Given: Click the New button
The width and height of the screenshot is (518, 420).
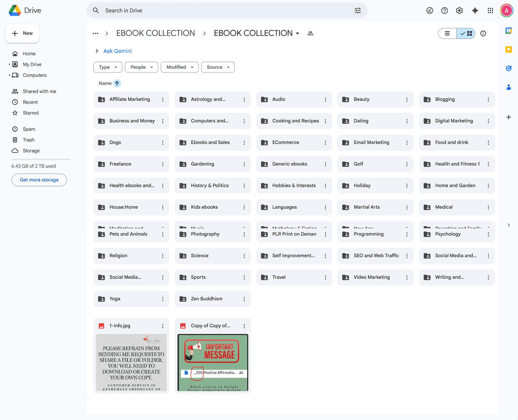Looking at the screenshot, I should tap(23, 33).
